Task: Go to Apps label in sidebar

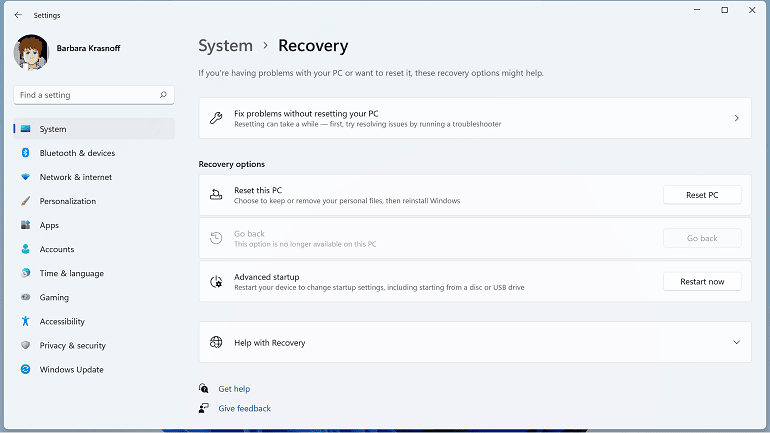Action: coord(49,225)
